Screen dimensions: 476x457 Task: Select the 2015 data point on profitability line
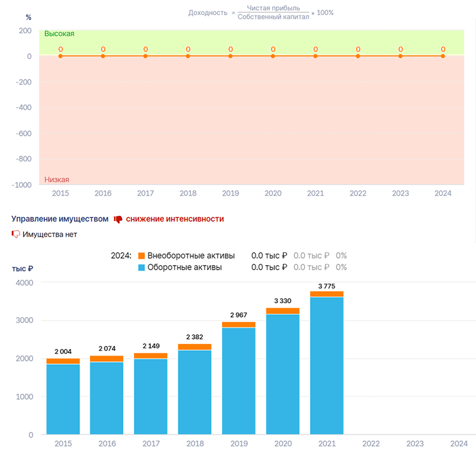pyautogui.click(x=61, y=56)
